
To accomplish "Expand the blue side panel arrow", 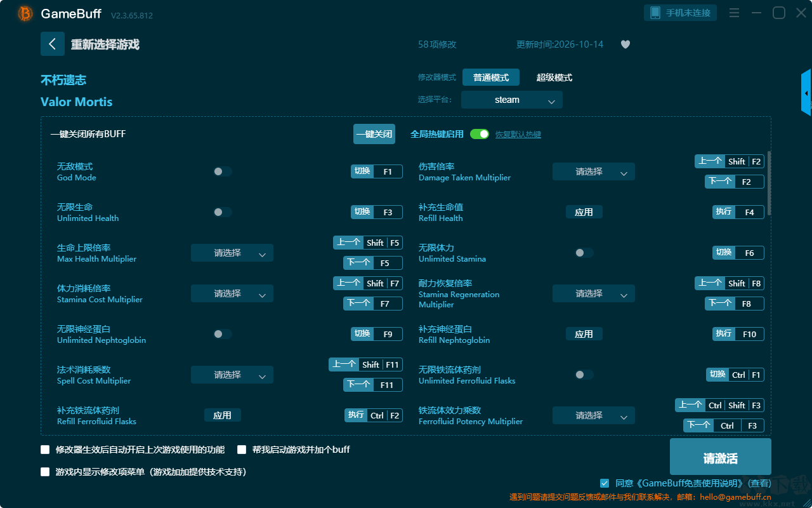I will tap(806, 93).
